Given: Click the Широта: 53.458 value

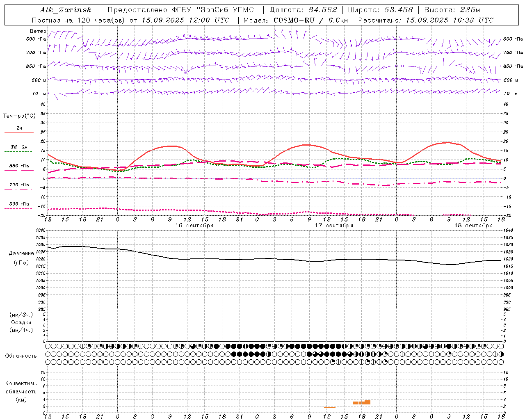Looking at the screenshot, I should [x=380, y=10].
